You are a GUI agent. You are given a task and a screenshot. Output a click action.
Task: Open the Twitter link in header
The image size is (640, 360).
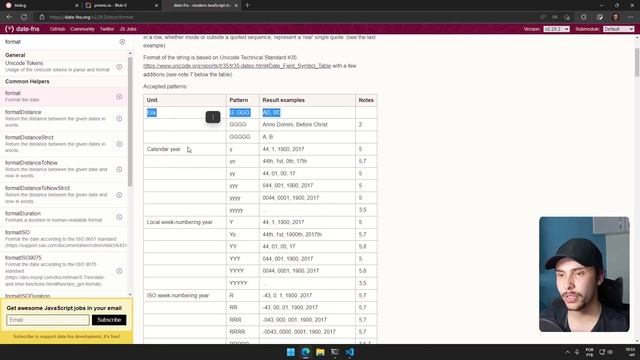tap(107, 29)
